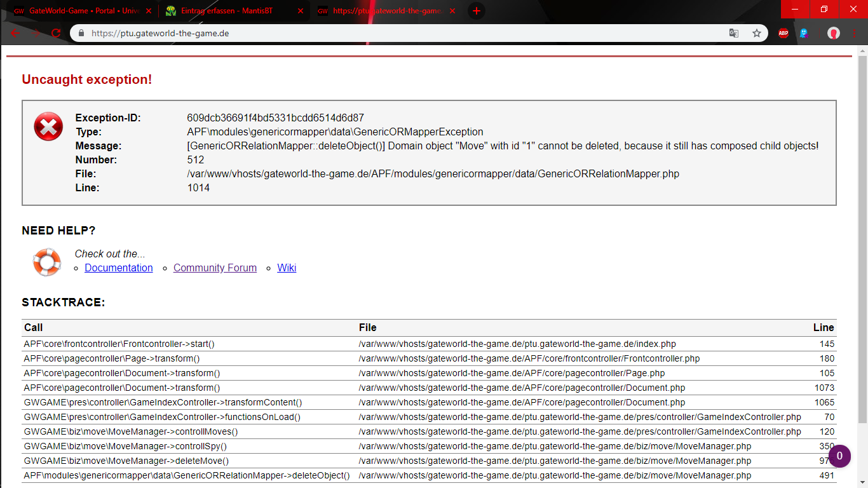
Task: Click the purple round badge showing 0
Action: pos(839,456)
